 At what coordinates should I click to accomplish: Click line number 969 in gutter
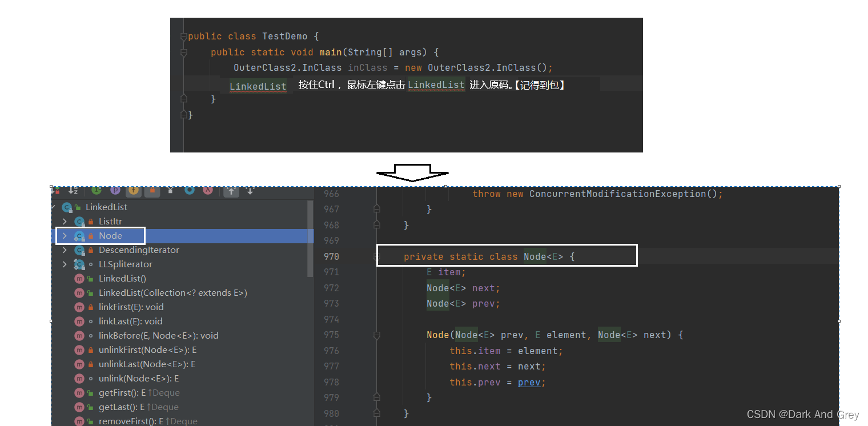pyautogui.click(x=331, y=240)
